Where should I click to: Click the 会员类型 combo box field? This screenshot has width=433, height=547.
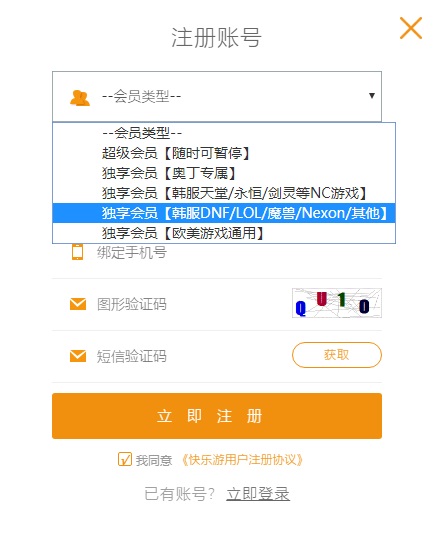tap(217, 96)
